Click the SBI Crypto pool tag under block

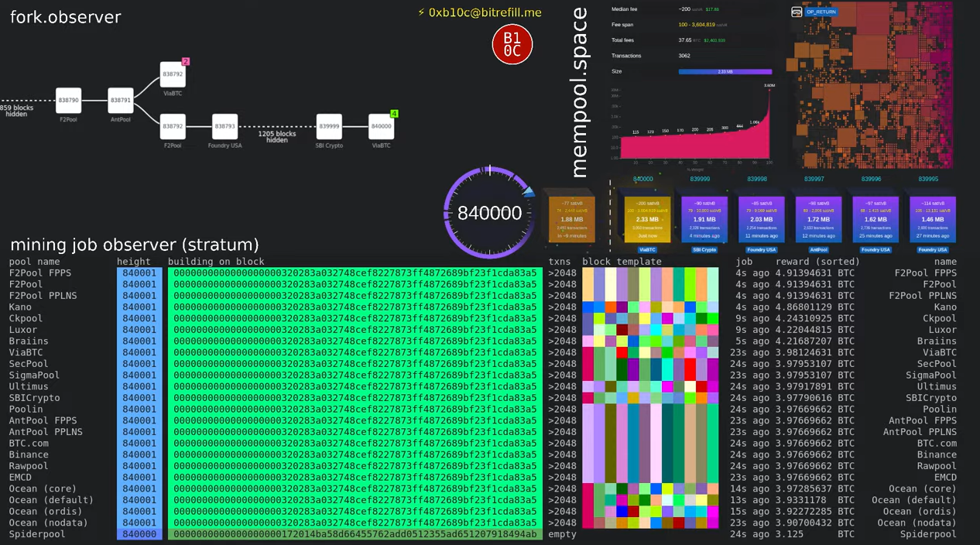click(704, 250)
